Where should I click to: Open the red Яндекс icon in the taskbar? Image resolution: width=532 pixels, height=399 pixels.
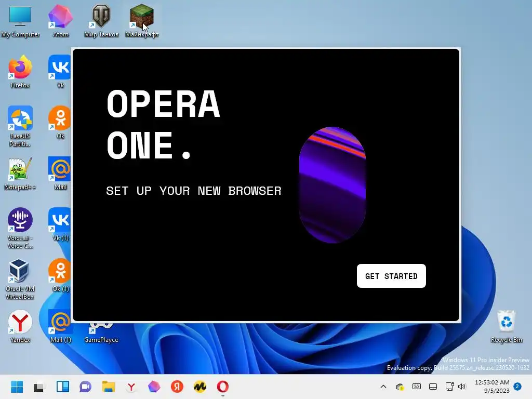tap(177, 387)
